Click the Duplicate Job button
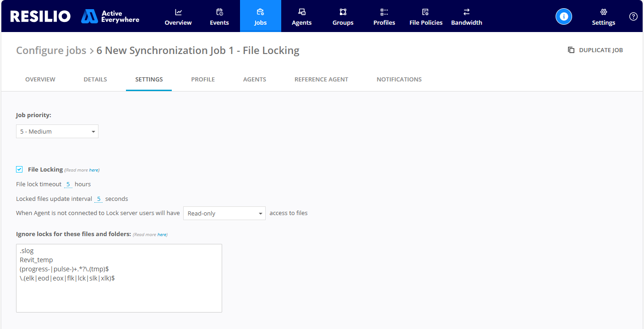This screenshot has height=329, width=644. [595, 50]
